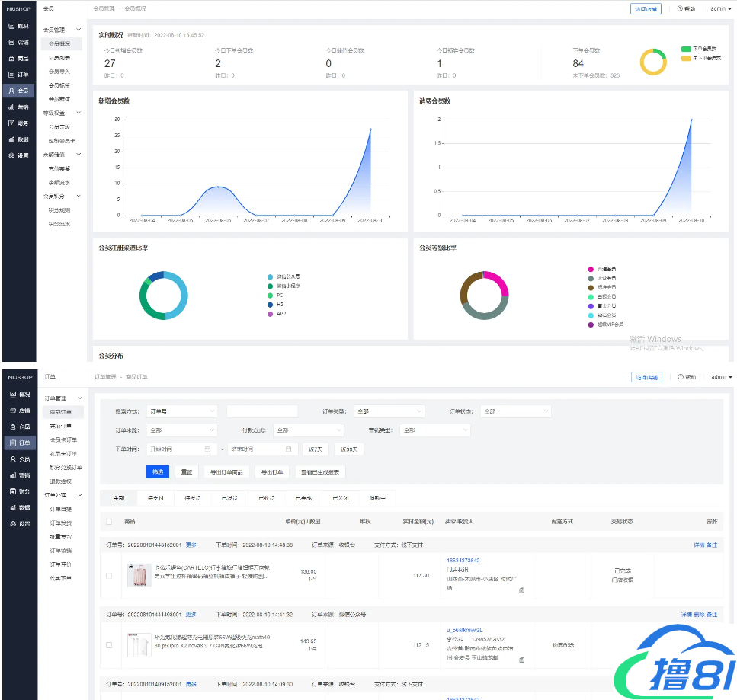Click 数据 icon in the orders page sidebar
This screenshot has width=737, height=700.
click(11, 508)
